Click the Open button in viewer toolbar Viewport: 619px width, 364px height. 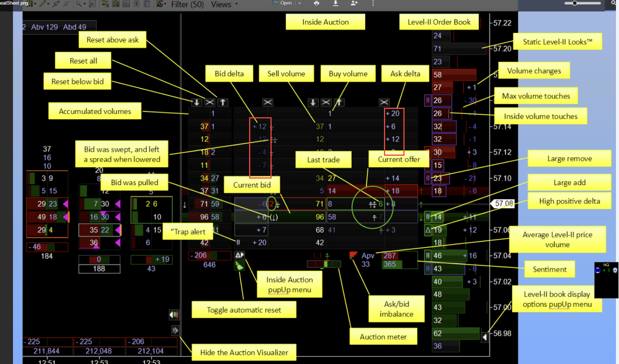tap(283, 3)
